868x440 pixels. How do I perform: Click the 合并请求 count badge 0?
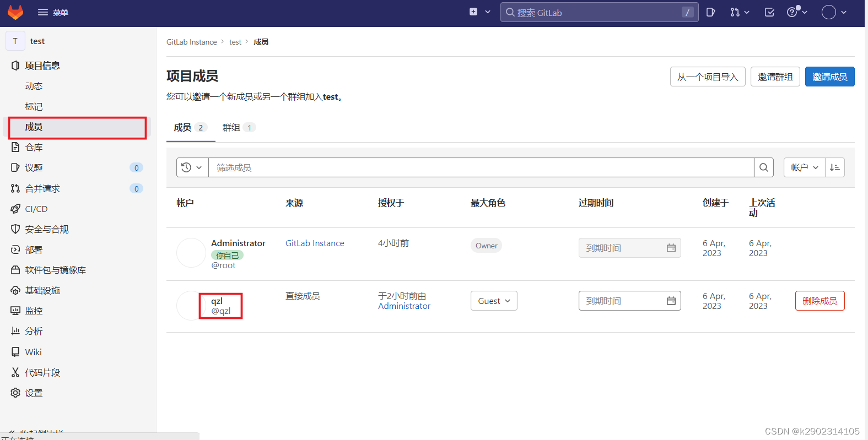137,188
